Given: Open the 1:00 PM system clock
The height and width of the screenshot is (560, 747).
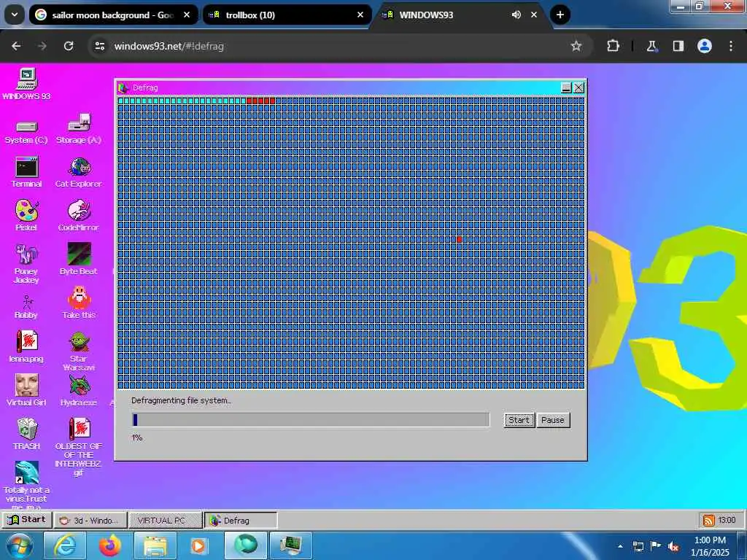Looking at the screenshot, I should pos(710,546).
